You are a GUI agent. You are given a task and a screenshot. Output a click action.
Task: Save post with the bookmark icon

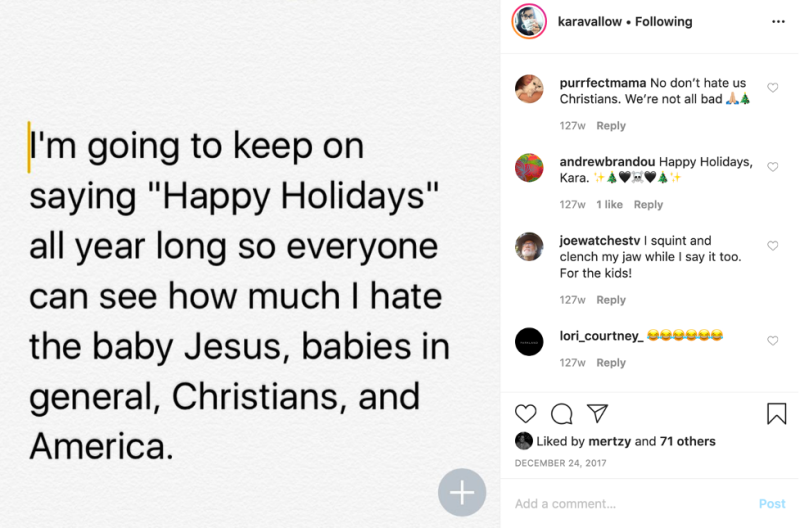tap(776, 413)
